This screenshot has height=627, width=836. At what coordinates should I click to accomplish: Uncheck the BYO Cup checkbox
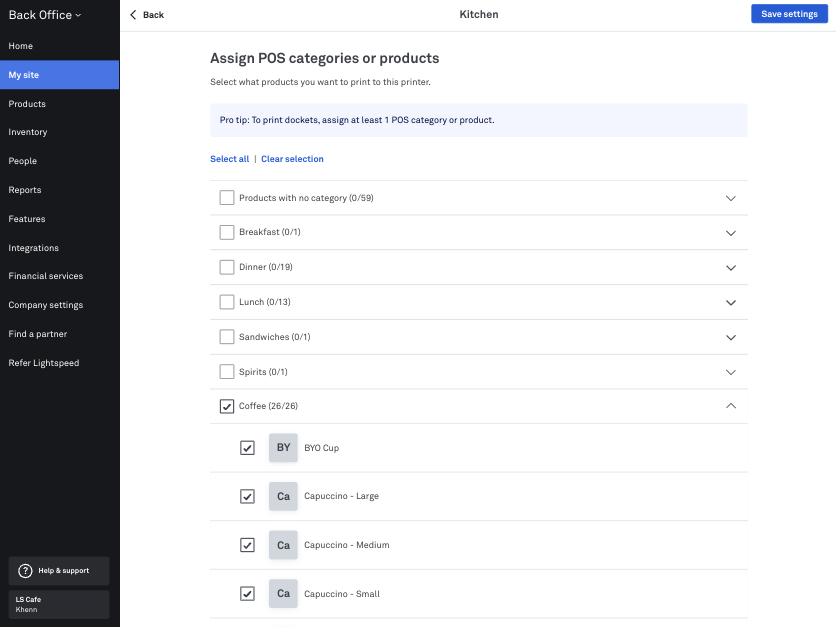247,448
